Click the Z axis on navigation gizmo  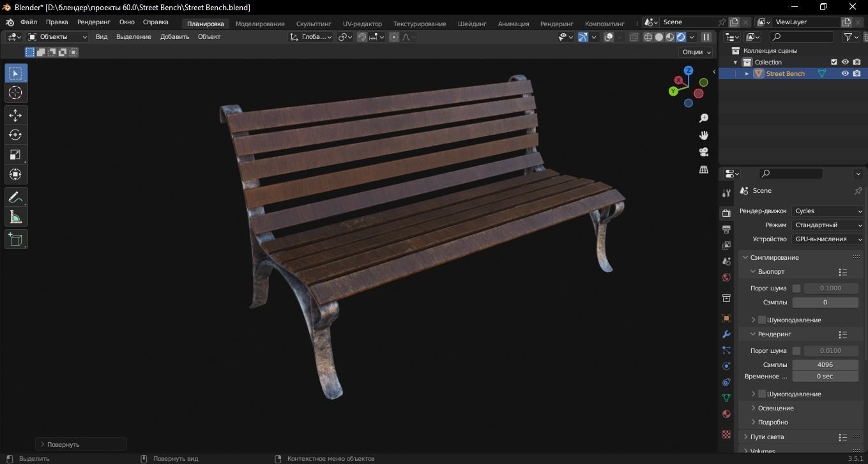(689, 71)
